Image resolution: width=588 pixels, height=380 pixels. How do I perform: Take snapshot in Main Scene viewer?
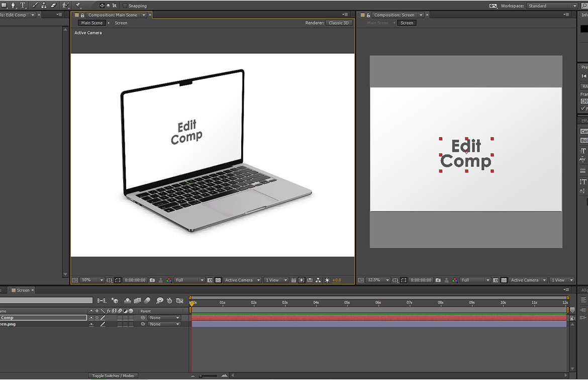152,280
